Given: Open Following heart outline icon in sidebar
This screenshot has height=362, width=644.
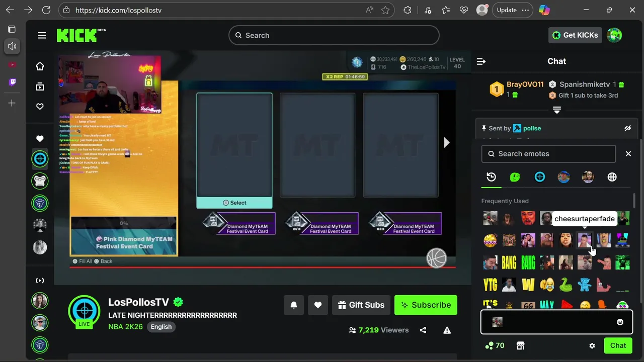Looking at the screenshot, I should [x=40, y=107].
